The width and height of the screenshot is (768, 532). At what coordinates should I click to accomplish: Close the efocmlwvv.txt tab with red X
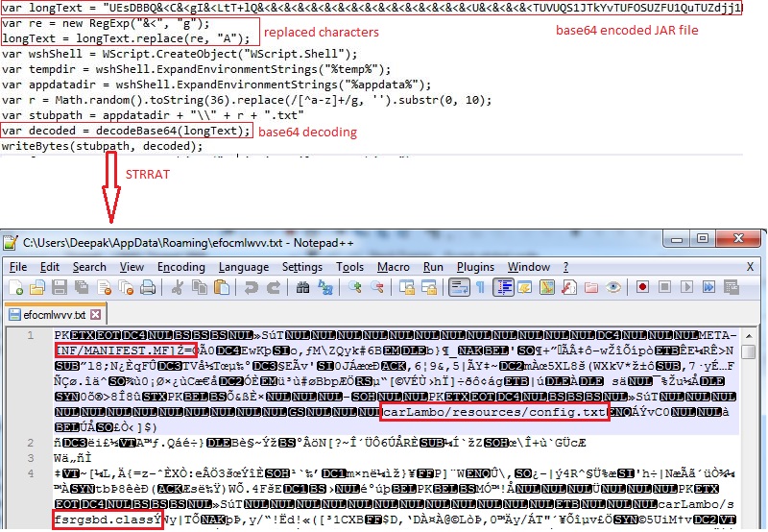click(96, 315)
